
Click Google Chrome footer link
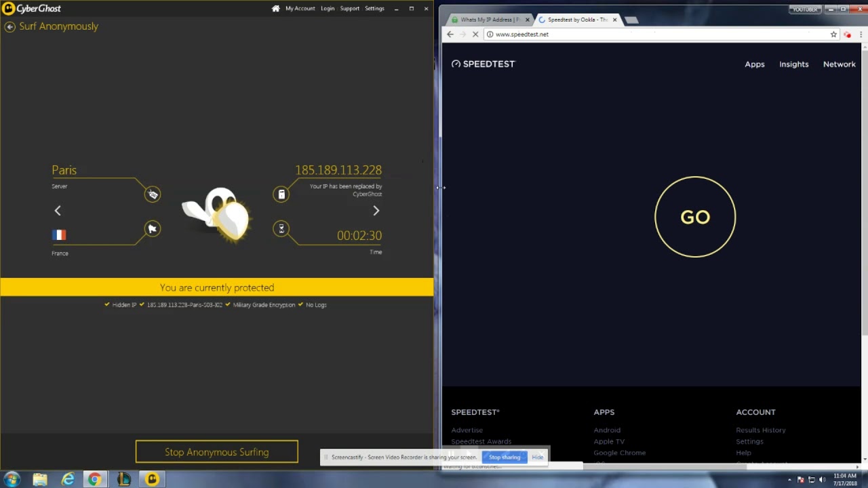tap(620, 453)
